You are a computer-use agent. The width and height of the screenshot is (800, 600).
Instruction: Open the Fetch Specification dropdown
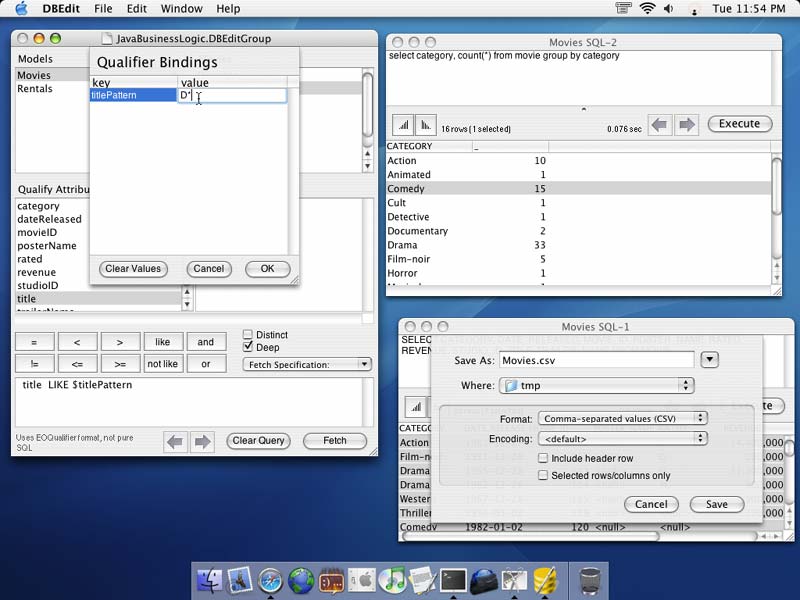click(307, 365)
